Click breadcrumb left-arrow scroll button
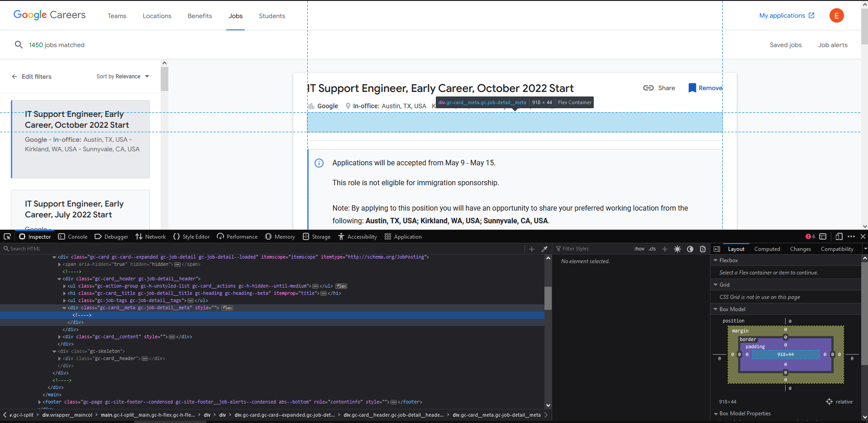The height and width of the screenshot is (423, 868). point(5,415)
